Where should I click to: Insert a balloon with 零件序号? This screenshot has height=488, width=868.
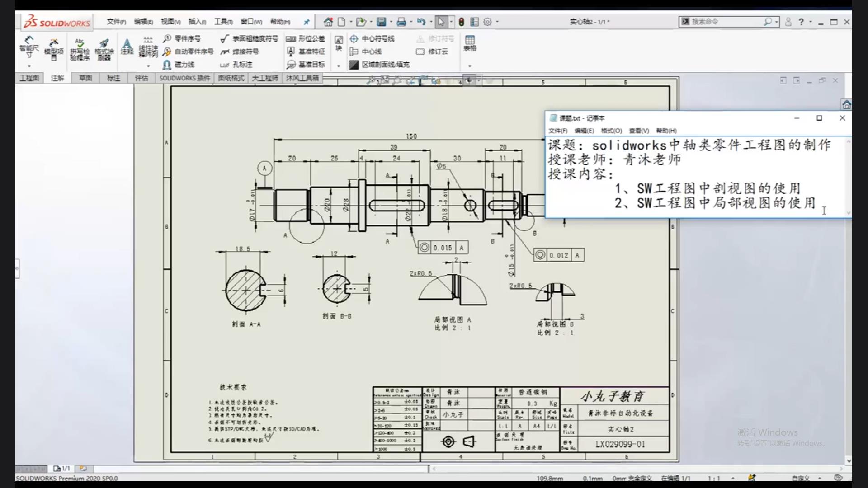(182, 38)
